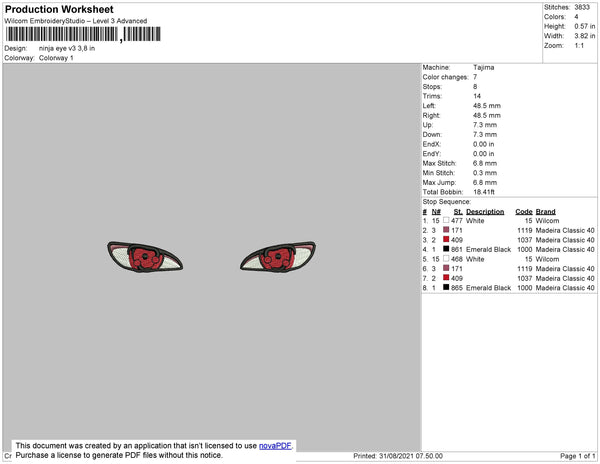Click the 'Color changes:' label
Screen dimensions: 600x464
click(x=445, y=77)
